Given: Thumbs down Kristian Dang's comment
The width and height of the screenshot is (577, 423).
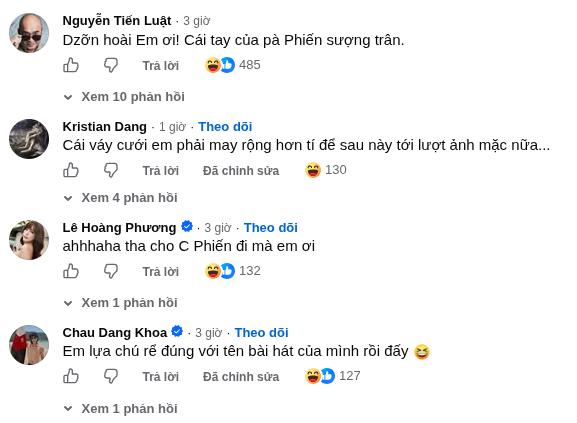Looking at the screenshot, I should click(x=110, y=170).
